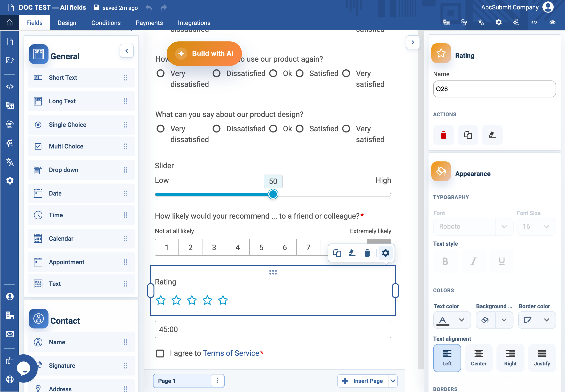Image resolution: width=565 pixels, height=392 pixels.
Task: Click the undo arrow icon
Action: pos(149,8)
